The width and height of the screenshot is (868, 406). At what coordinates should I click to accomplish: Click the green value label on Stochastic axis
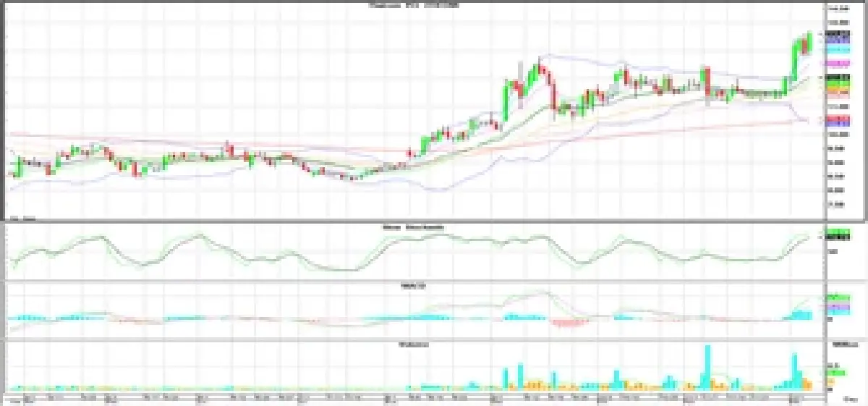[x=837, y=234]
